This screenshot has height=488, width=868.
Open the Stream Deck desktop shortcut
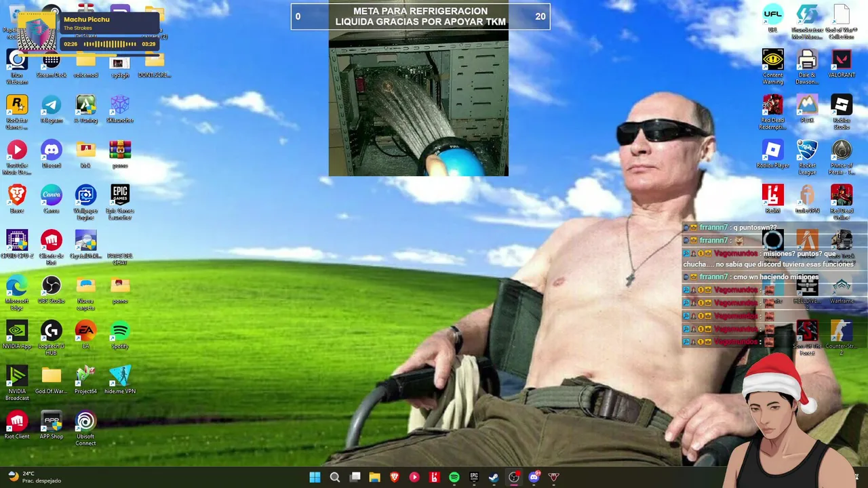click(x=52, y=65)
